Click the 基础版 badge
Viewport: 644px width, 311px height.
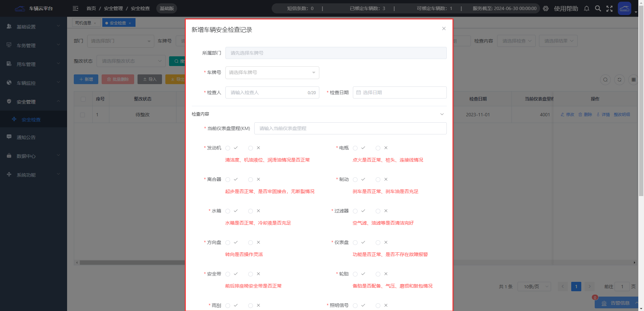pyautogui.click(x=167, y=8)
